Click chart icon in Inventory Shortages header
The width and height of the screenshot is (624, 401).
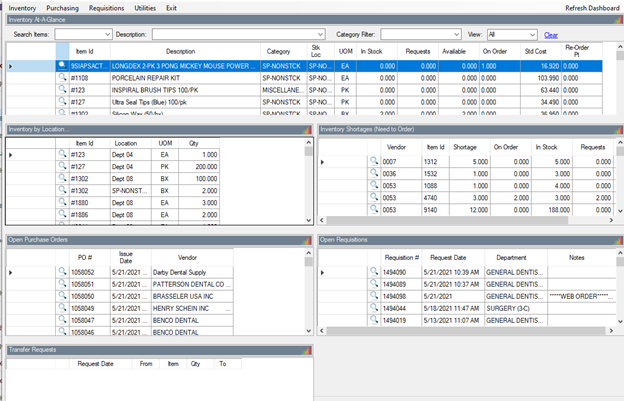pyautogui.click(x=618, y=129)
